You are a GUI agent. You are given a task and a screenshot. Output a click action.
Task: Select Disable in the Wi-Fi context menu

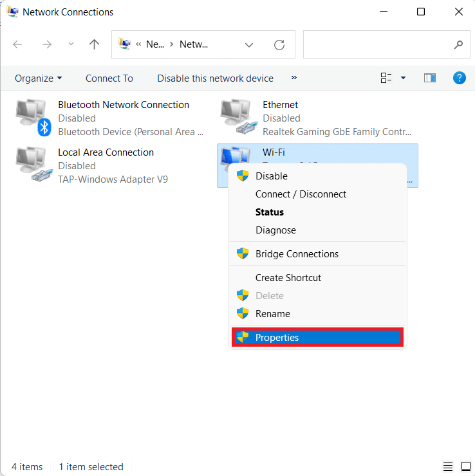[271, 176]
